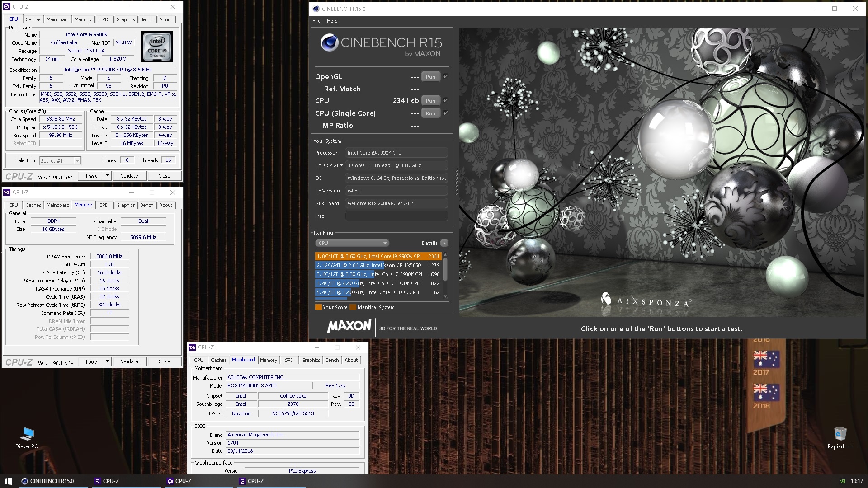Expand Tools dropdown arrow in top CPU-Z window
This screenshot has width=868, height=488.
pos(107,176)
